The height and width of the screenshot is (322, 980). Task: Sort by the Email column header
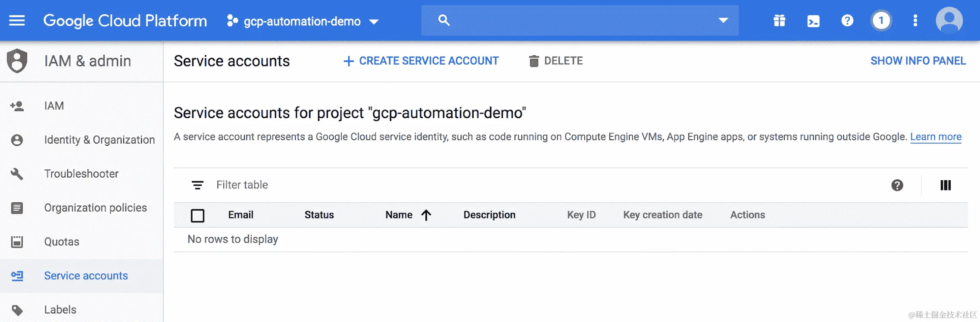point(241,215)
